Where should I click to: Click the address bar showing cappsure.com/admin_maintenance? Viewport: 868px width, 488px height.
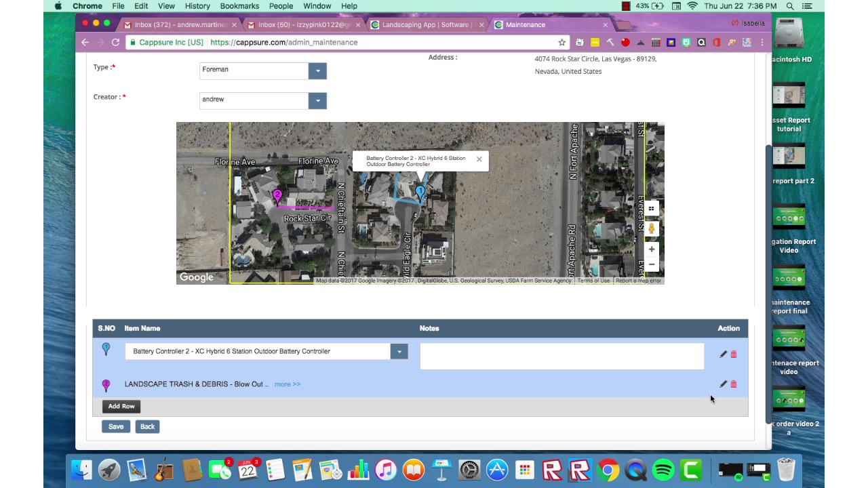coord(347,42)
